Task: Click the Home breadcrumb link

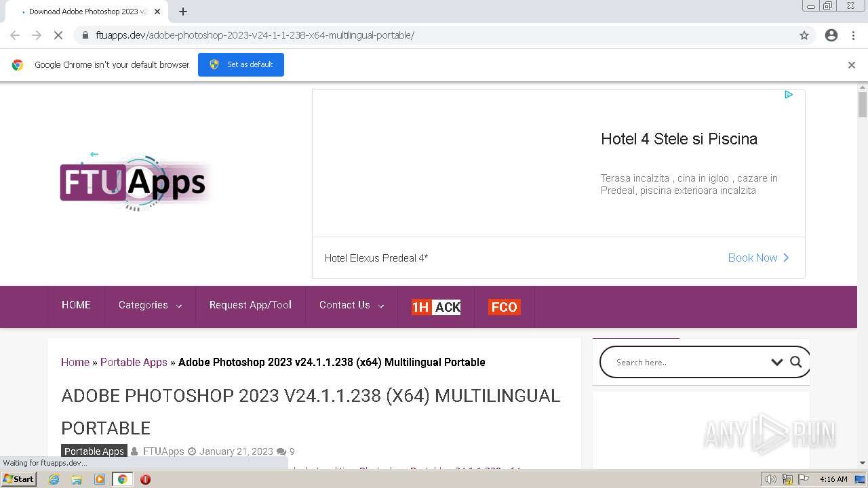Action: (x=75, y=362)
